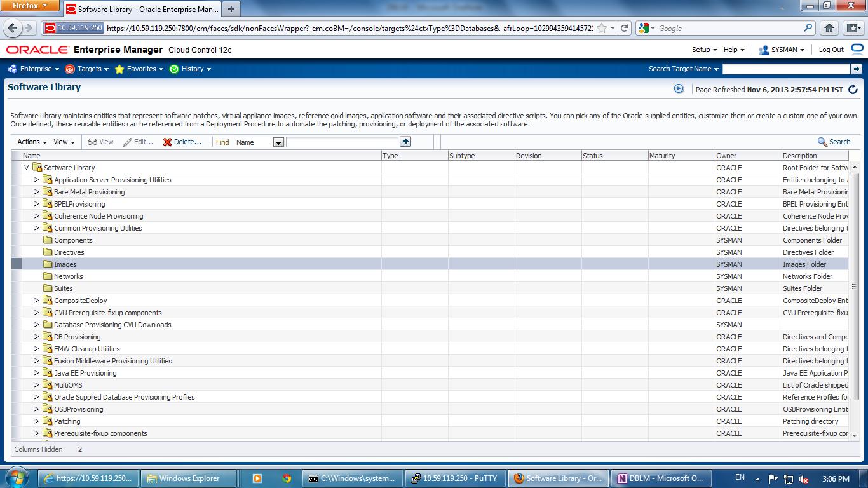The height and width of the screenshot is (488, 868).
Task: Select the Software Library browser tab
Action: click(142, 9)
